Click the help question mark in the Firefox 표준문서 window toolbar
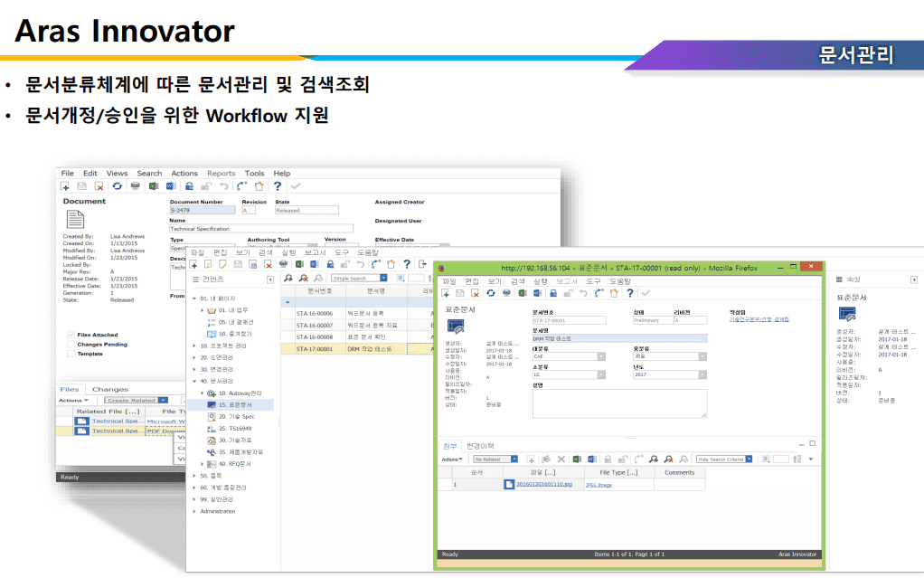The width and height of the screenshot is (924, 578). [630, 293]
